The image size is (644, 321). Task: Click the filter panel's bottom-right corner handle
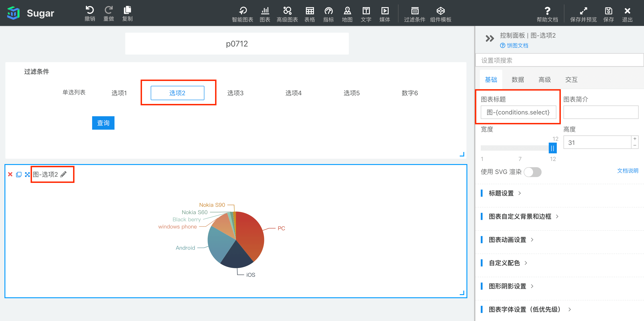[x=462, y=154]
